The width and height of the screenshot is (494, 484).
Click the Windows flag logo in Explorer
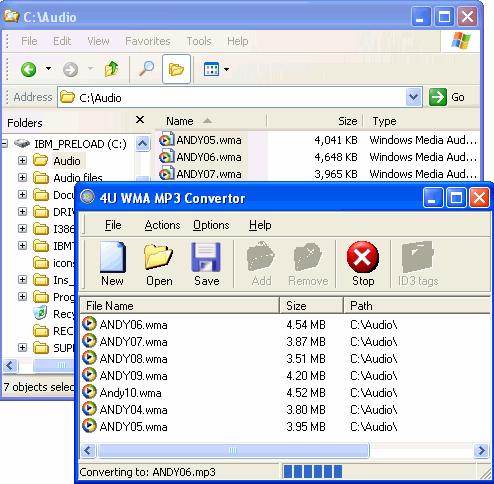tap(461, 41)
